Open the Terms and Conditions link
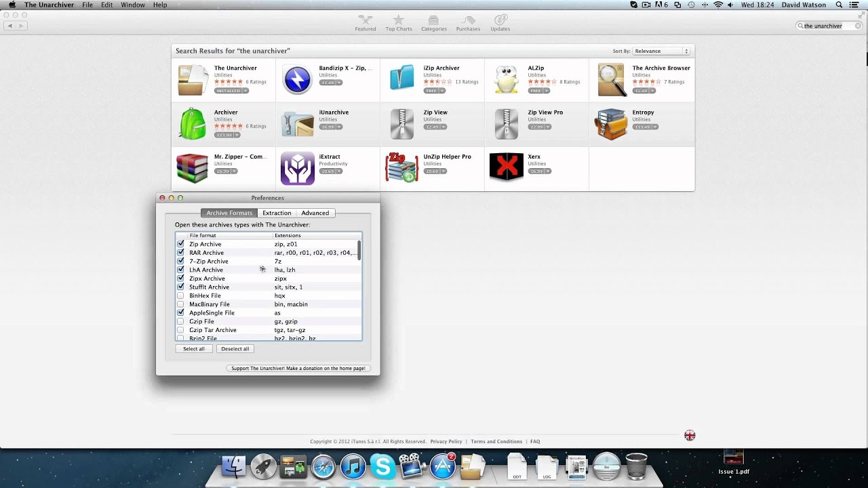The image size is (868, 488). [x=496, y=441]
